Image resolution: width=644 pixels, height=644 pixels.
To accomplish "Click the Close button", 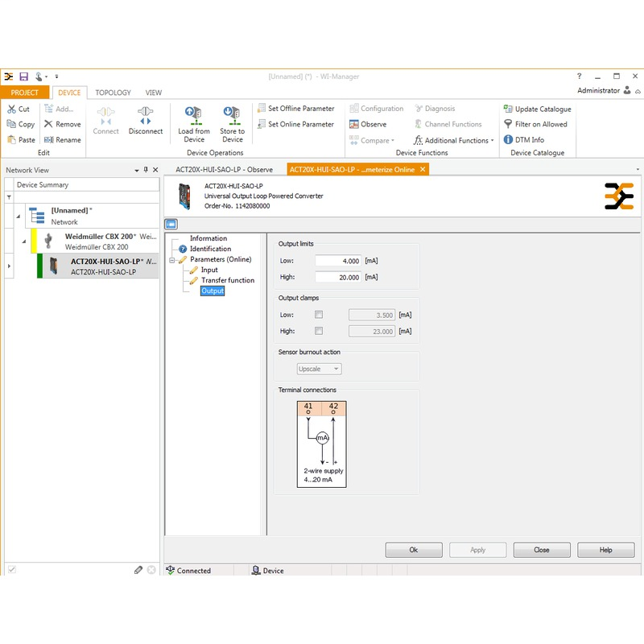I will tap(542, 550).
